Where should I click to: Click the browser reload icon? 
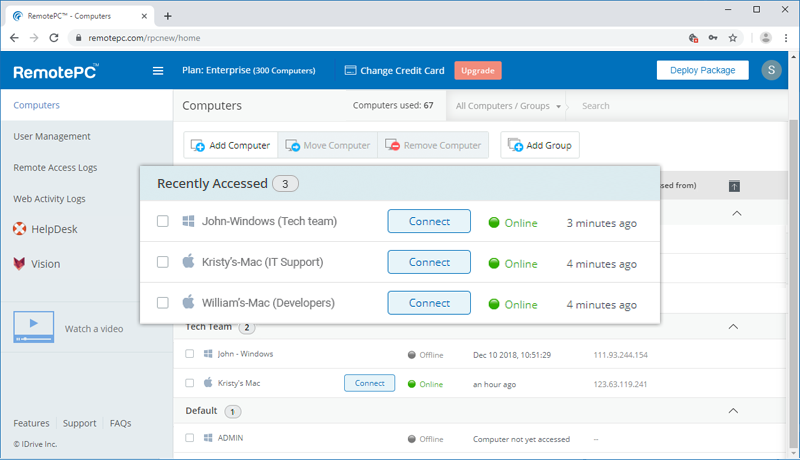pyautogui.click(x=54, y=38)
